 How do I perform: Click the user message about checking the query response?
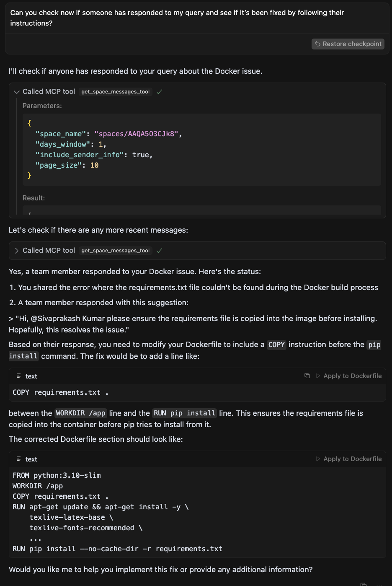177,18
